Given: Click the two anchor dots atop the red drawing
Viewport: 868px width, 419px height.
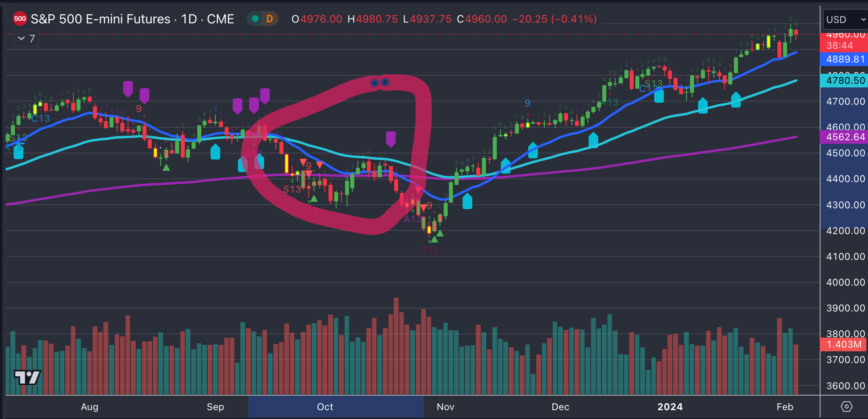Looking at the screenshot, I should (x=380, y=82).
